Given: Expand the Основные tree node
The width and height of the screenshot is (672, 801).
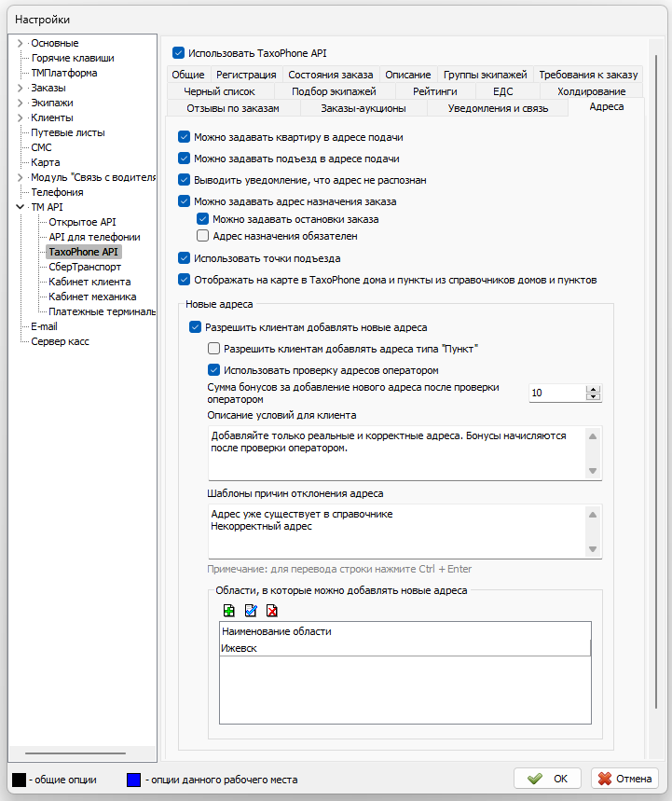Looking at the screenshot, I should click(x=20, y=43).
